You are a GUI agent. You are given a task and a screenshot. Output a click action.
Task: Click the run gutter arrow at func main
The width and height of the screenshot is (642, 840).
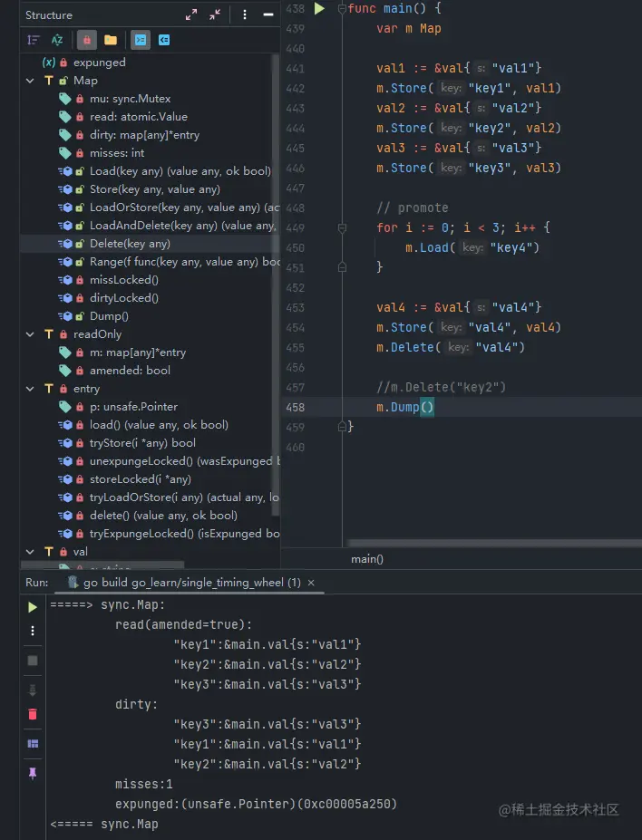pyautogui.click(x=319, y=8)
